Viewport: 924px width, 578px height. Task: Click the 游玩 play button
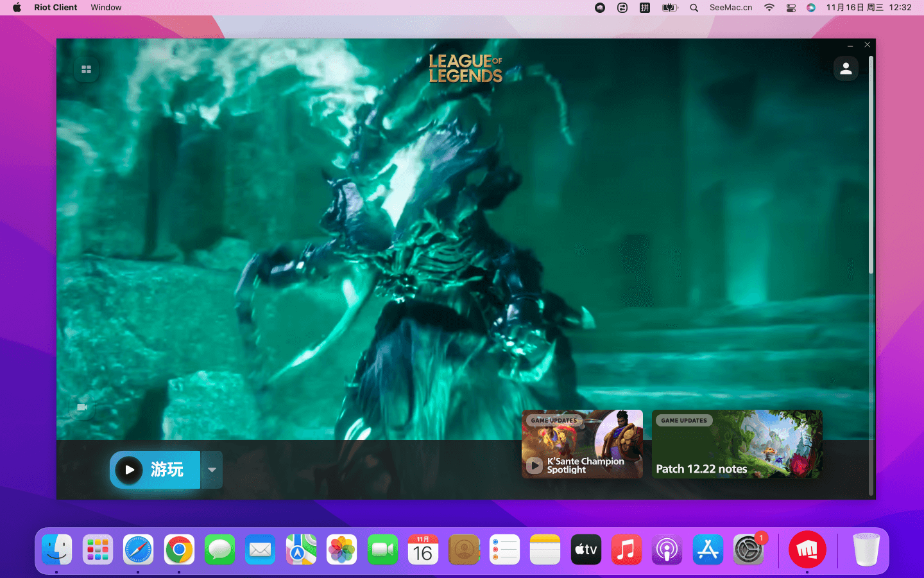coord(155,469)
